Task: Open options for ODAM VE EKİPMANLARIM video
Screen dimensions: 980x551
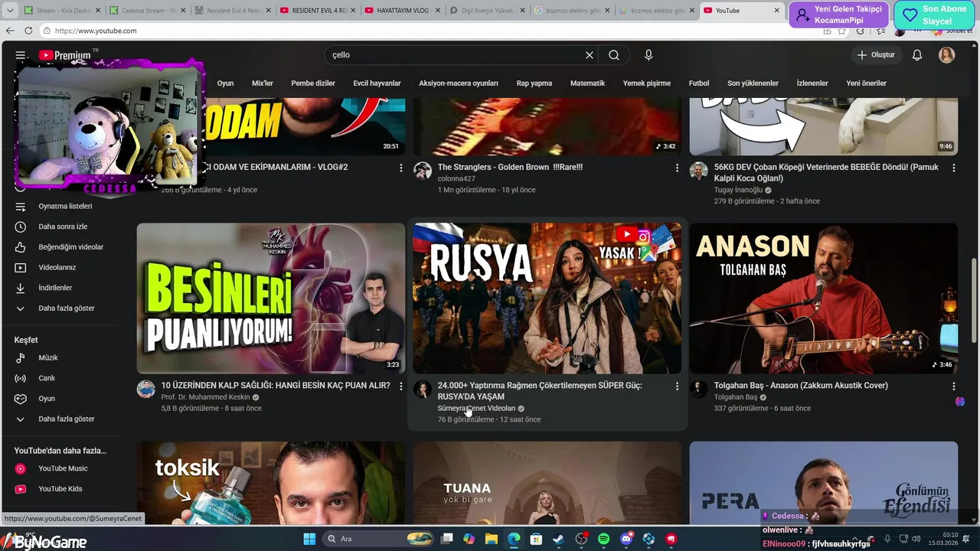Action: pos(400,168)
